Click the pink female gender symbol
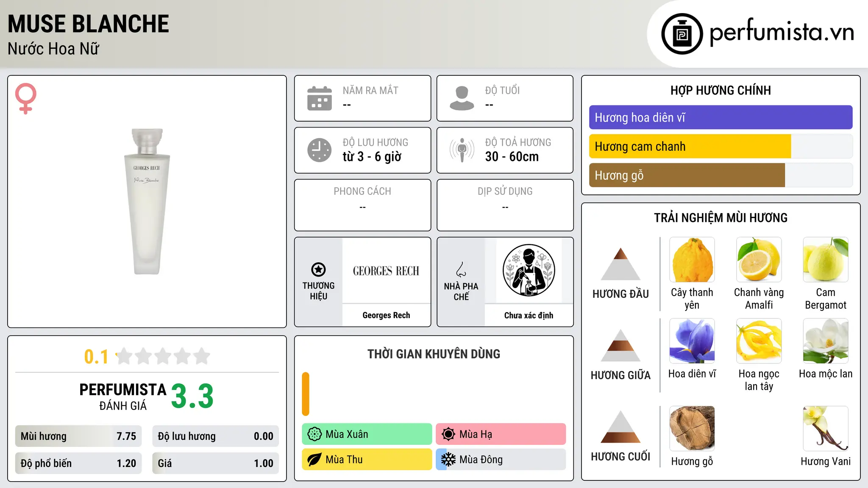 [26, 98]
